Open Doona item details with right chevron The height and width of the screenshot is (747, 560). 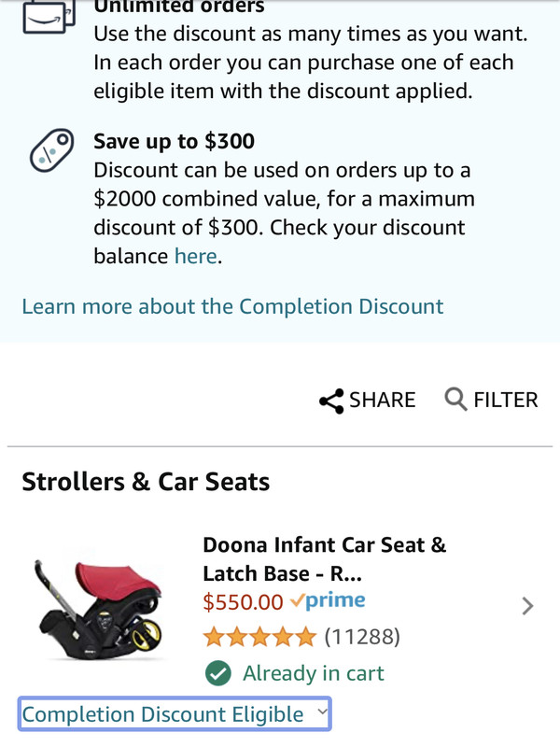pos(527,606)
